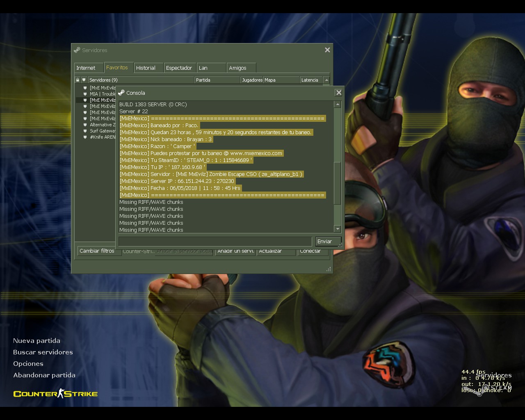Click console scrollbar up arrow

[338, 105]
